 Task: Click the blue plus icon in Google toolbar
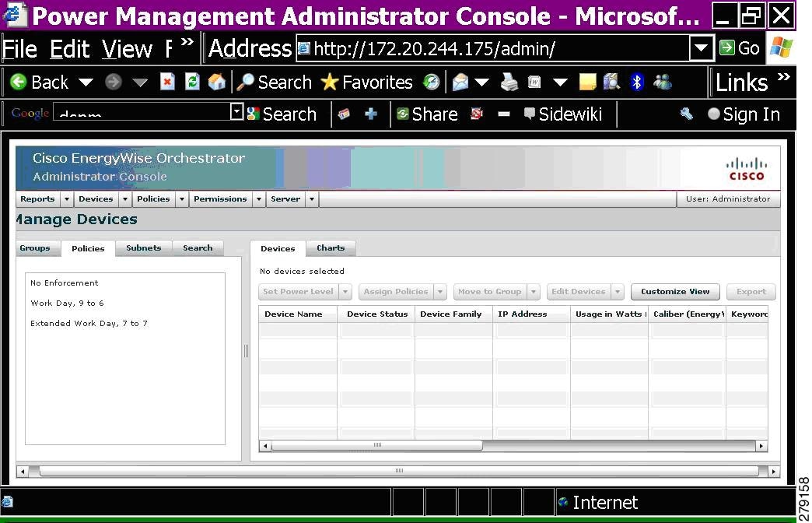(x=371, y=114)
